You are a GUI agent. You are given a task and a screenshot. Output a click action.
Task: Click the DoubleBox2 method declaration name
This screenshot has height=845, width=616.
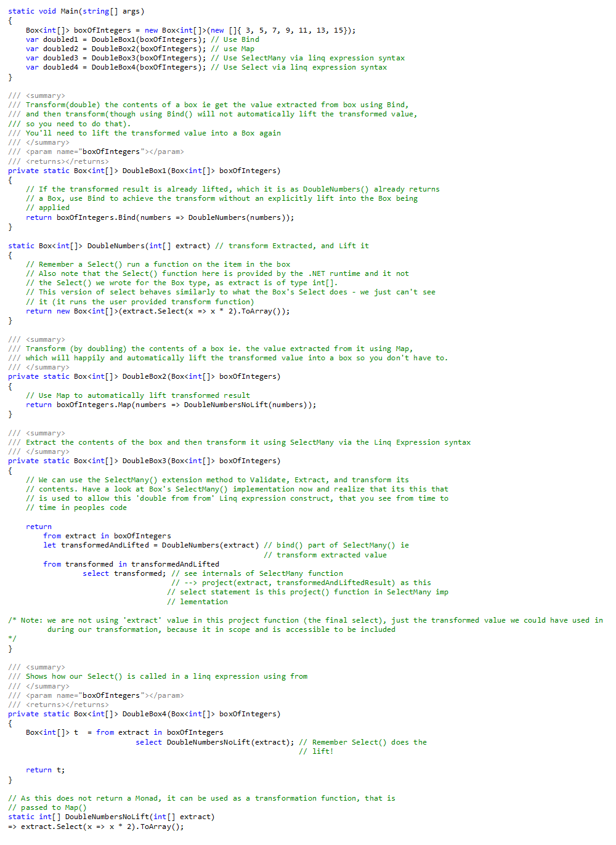[x=144, y=376]
